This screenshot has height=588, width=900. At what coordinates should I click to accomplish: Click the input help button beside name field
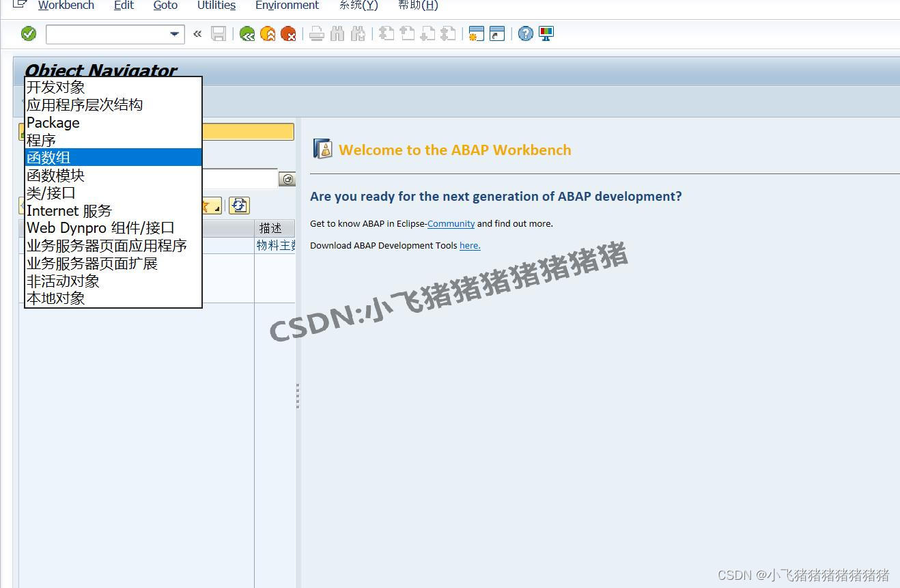pos(287,179)
